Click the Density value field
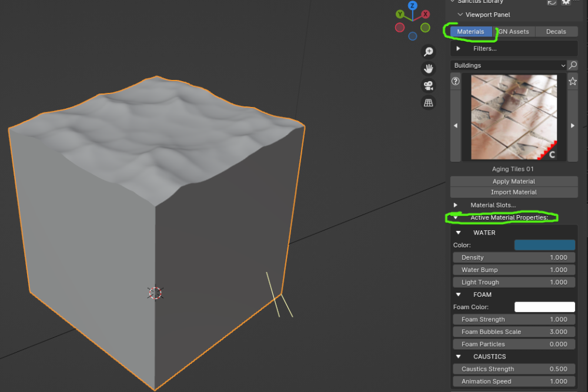 514,257
